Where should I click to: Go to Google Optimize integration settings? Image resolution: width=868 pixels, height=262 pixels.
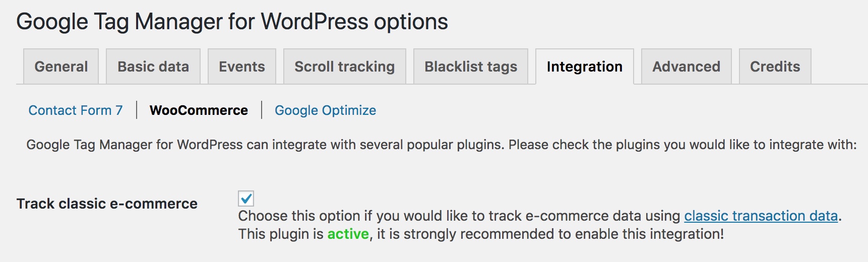pos(325,110)
